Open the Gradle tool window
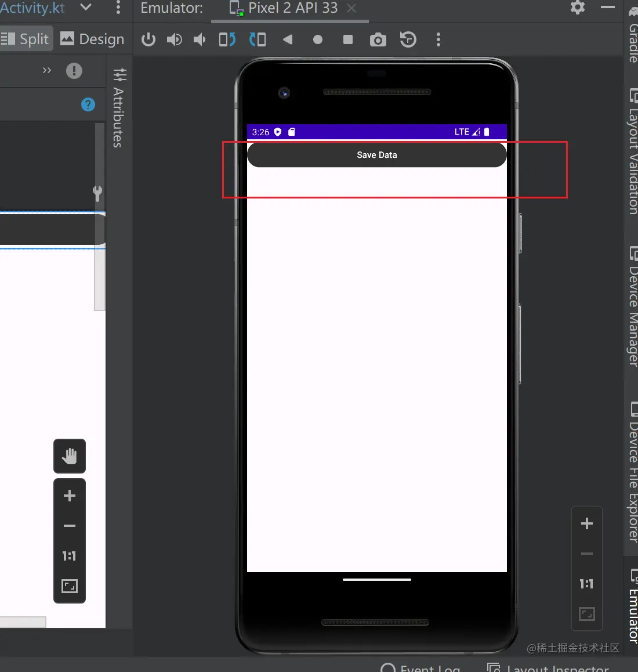Image resolution: width=638 pixels, height=672 pixels. [x=633, y=34]
